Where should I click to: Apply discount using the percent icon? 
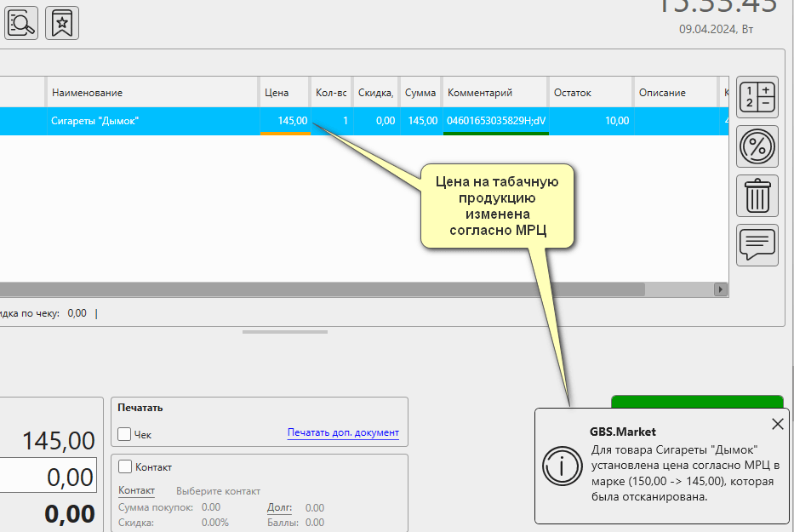click(757, 146)
